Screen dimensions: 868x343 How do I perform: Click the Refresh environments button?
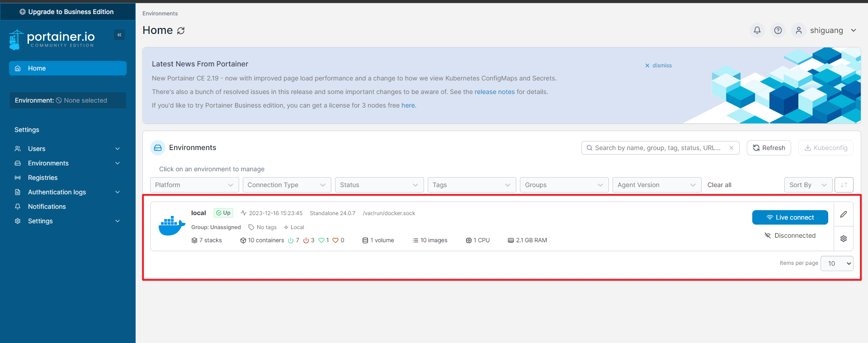(x=769, y=148)
